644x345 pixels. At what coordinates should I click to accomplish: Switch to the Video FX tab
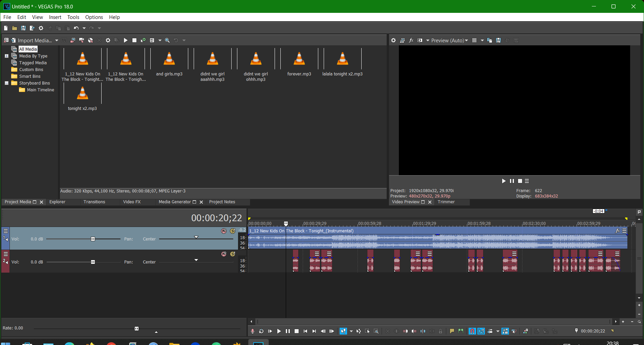click(132, 202)
